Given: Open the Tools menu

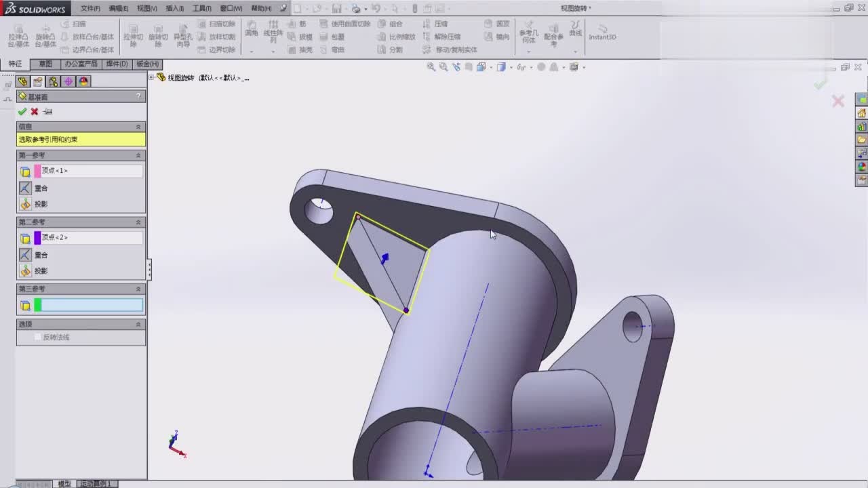Looking at the screenshot, I should point(201,8).
